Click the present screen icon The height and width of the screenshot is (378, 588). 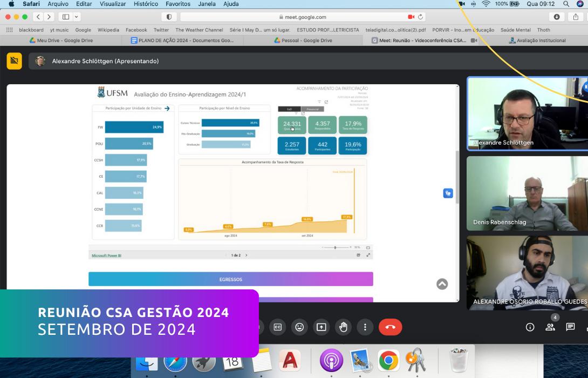coord(322,327)
